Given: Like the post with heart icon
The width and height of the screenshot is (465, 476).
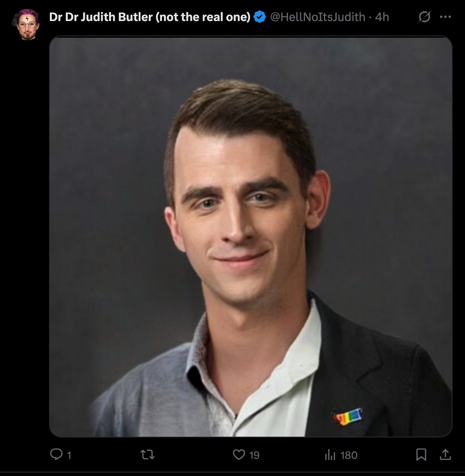Looking at the screenshot, I should [239, 455].
